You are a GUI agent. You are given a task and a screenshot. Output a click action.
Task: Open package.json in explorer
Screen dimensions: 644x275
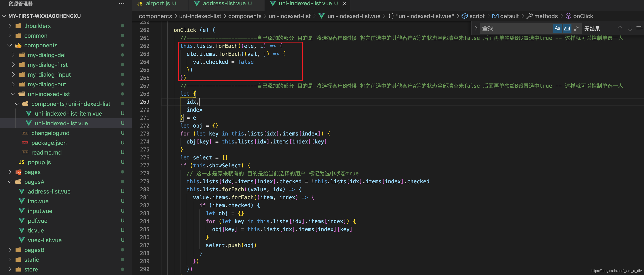point(49,143)
